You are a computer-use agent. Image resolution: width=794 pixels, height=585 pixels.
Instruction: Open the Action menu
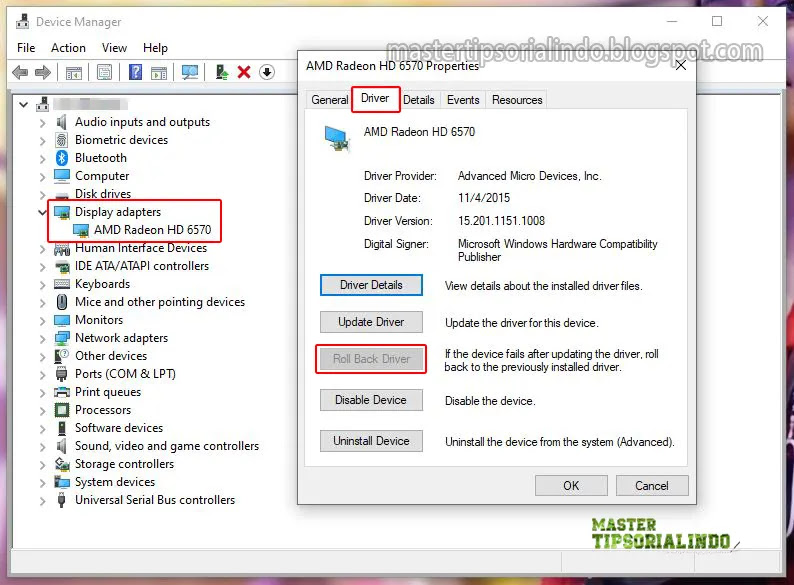[x=68, y=48]
